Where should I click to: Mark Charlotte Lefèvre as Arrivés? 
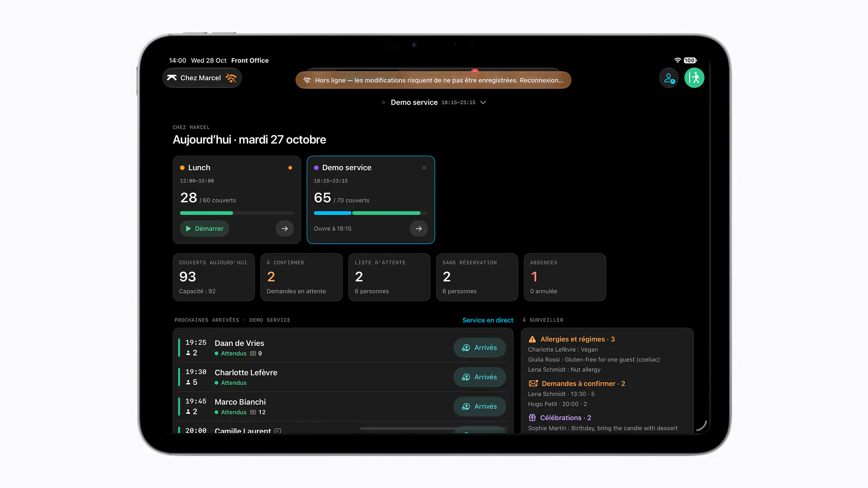[x=480, y=377]
